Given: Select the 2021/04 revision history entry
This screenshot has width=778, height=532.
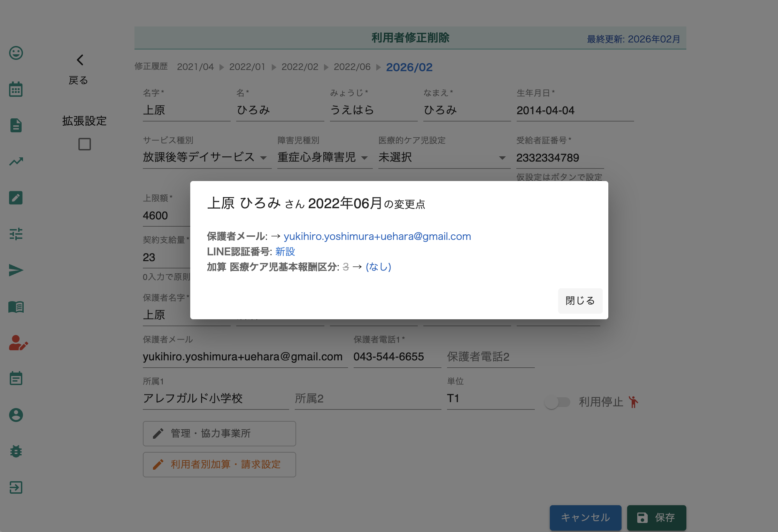Looking at the screenshot, I should 195,67.
